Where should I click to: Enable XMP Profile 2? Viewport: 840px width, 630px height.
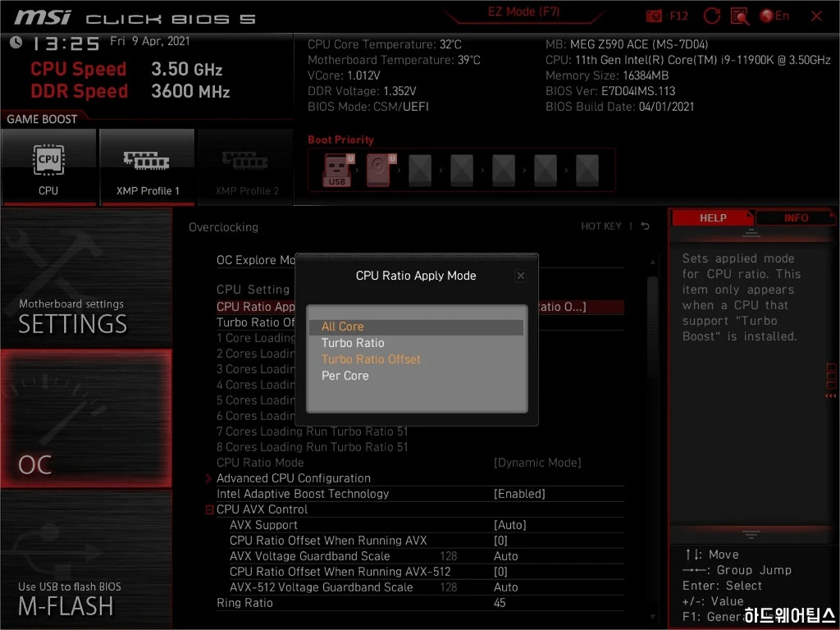[246, 167]
